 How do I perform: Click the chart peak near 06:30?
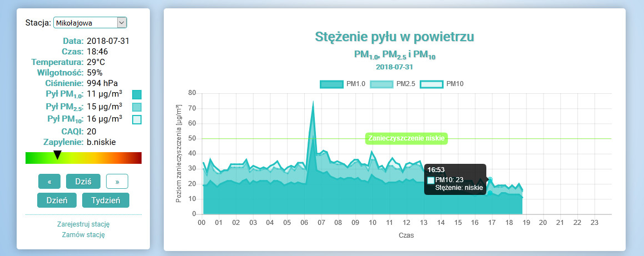coord(313,102)
